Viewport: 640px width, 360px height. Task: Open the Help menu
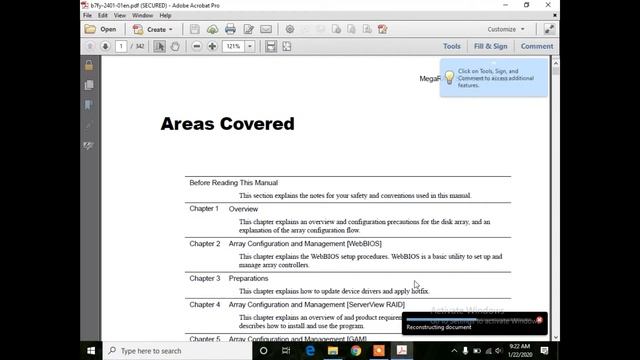coord(165,16)
